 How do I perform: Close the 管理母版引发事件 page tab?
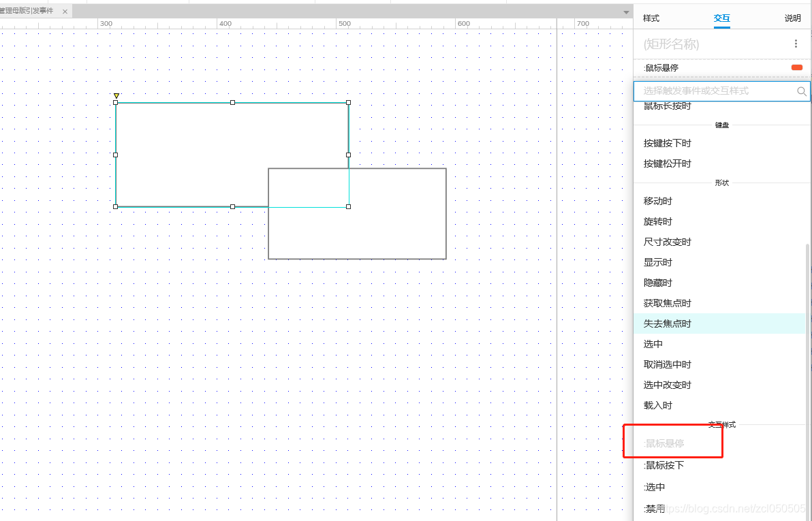click(x=65, y=12)
